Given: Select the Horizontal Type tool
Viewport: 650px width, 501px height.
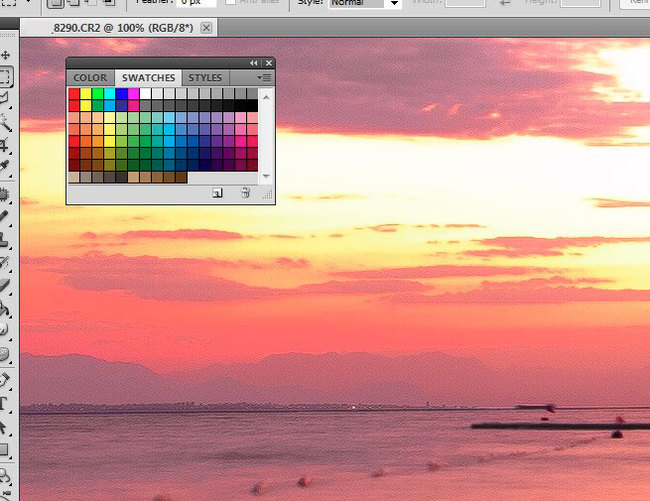Looking at the screenshot, I should coord(6,405).
